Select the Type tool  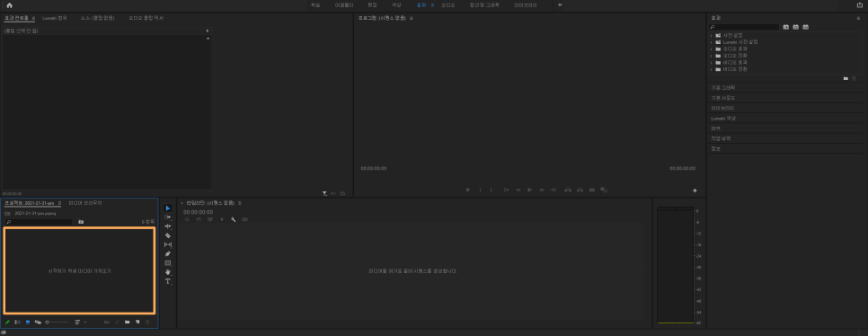(168, 281)
